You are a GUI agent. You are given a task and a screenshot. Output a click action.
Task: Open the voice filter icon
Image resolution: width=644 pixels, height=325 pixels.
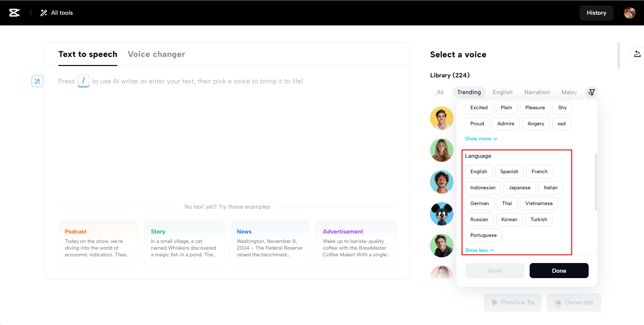click(591, 92)
